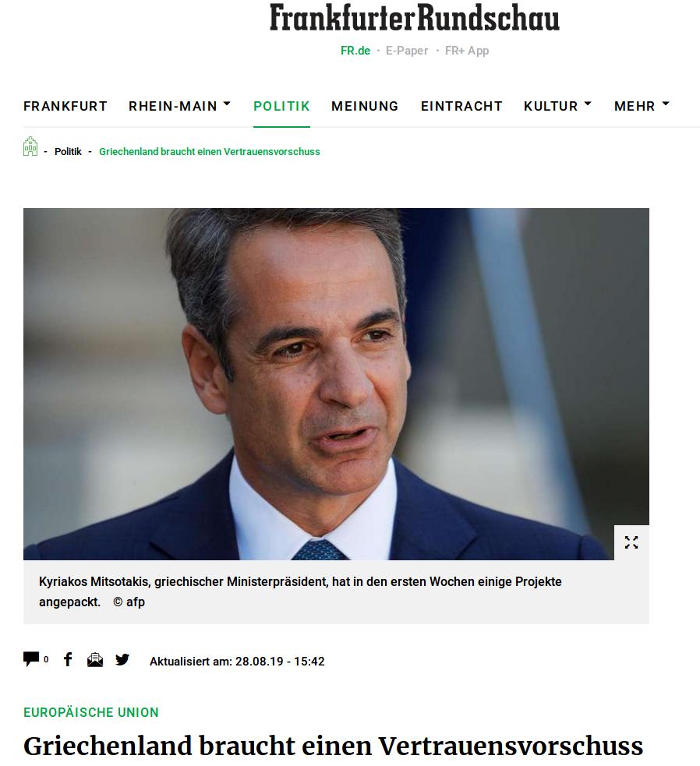Click the Mitsotakis article photo
Image resolution: width=700 pixels, height=766 pixels.
(336, 384)
